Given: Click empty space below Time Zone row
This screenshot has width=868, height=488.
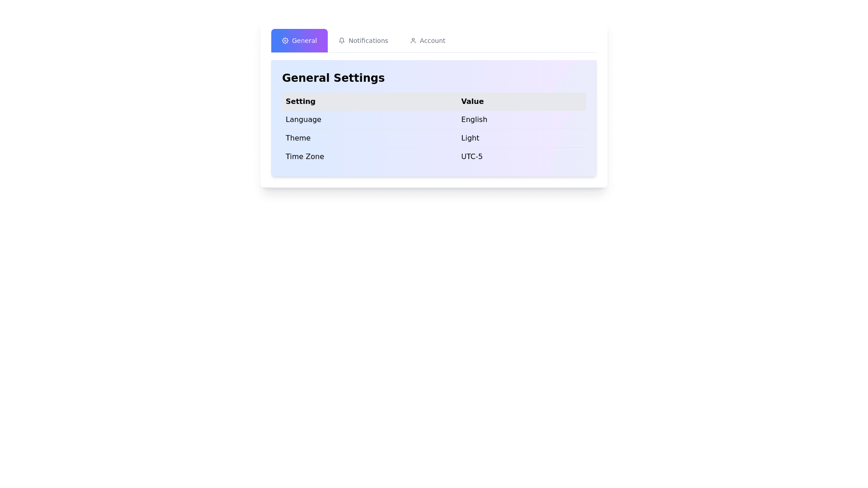Looking at the screenshot, I should (407, 171).
